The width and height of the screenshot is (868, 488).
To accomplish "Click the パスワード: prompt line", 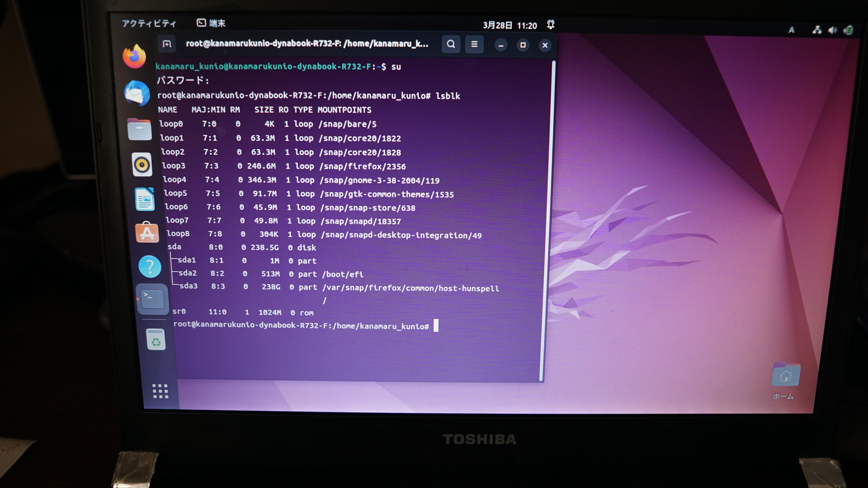I will coord(183,81).
